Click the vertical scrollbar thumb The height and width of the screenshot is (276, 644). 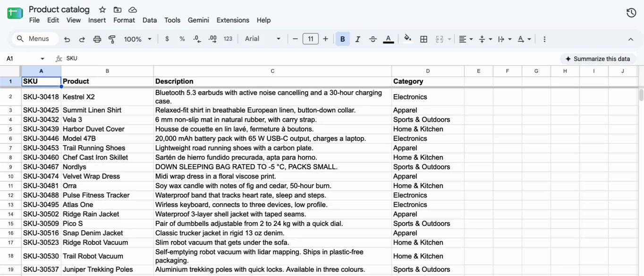[x=641, y=95]
